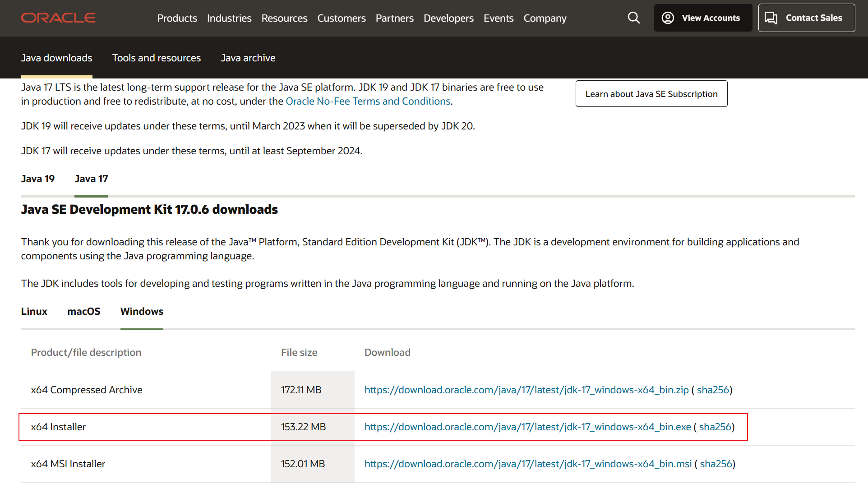Open the Developers menu
This screenshot has height=502, width=868.
tap(448, 18)
